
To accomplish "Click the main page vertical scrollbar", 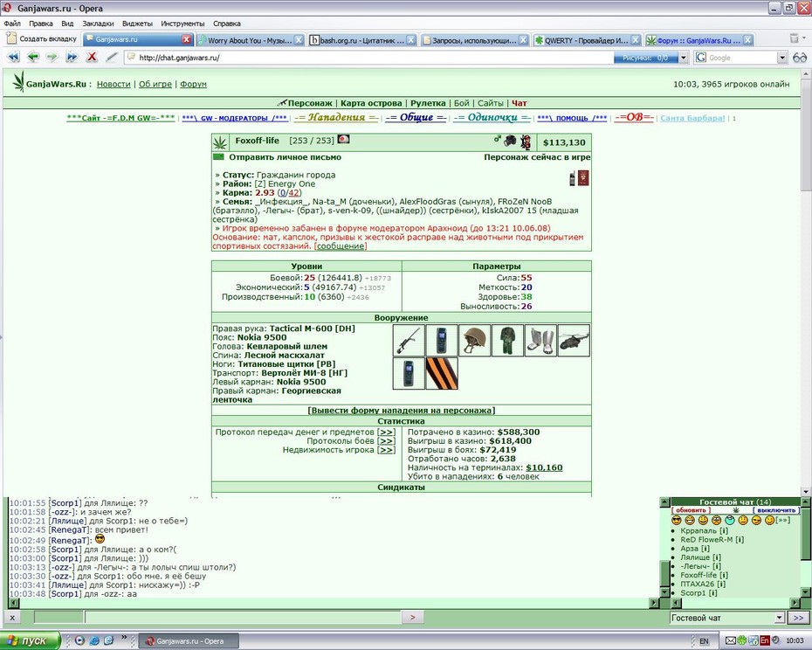I will 806,282.
